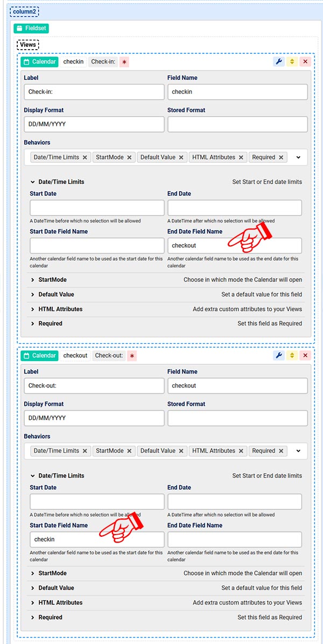Click the Check-in: label tag in header
The height and width of the screenshot is (644, 323).
(103, 62)
